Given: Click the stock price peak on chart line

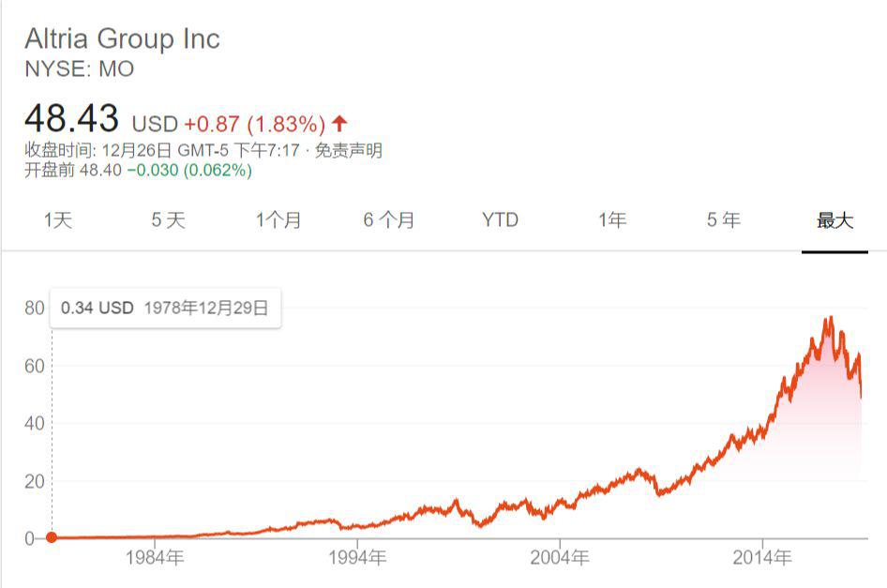Looking at the screenshot, I should pos(830,318).
